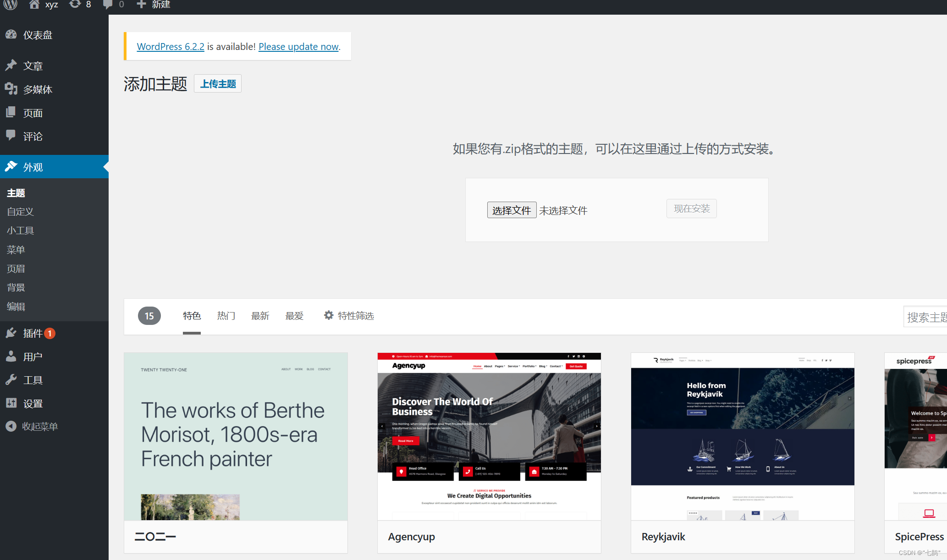Click the Agencyup theme thumbnail
This screenshot has height=560, width=947.
point(489,436)
